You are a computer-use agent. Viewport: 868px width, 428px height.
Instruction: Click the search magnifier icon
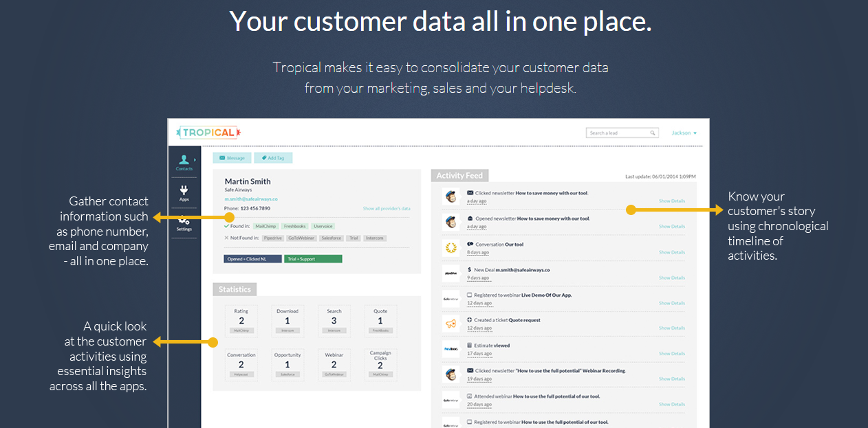(x=652, y=133)
